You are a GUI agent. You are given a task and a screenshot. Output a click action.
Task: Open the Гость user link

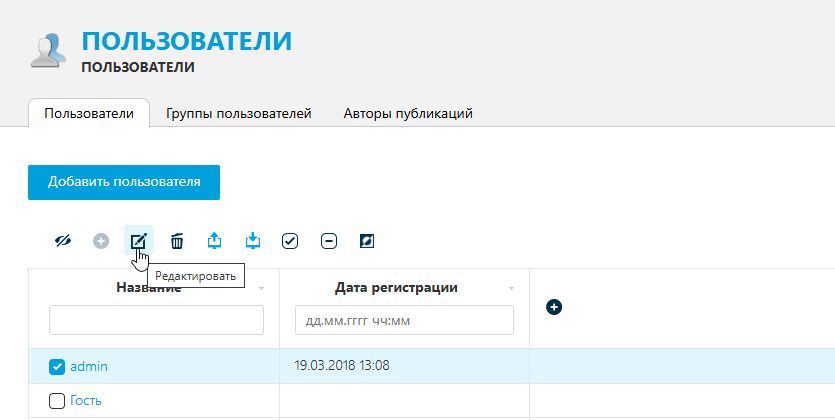click(86, 401)
